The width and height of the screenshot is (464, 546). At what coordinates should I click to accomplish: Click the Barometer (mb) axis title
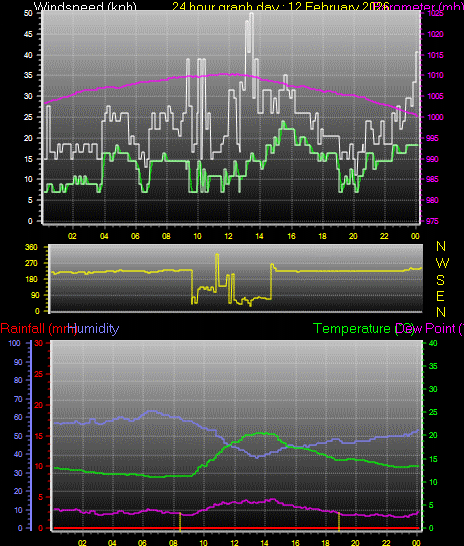click(418, 6)
